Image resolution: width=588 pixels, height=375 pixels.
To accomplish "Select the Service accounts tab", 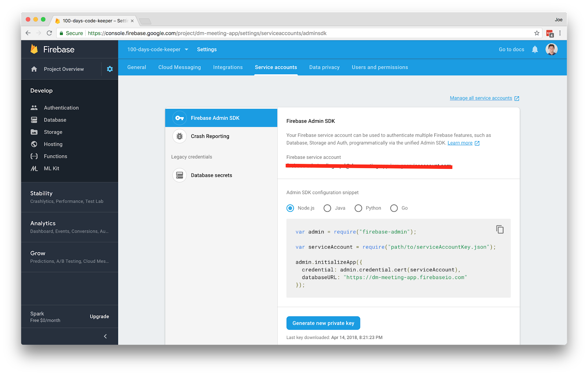I will [x=276, y=67].
